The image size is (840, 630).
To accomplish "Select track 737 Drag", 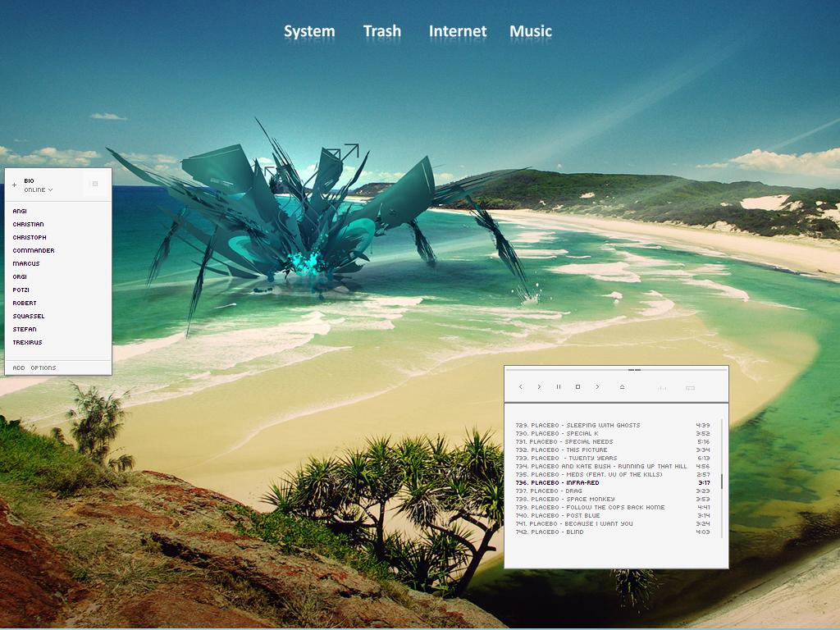I will click(x=613, y=491).
